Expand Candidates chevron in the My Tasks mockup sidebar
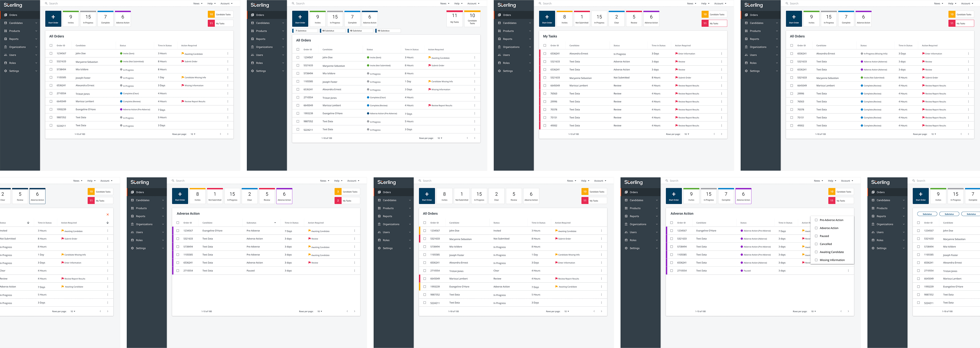The width and height of the screenshot is (980, 348). click(530, 23)
